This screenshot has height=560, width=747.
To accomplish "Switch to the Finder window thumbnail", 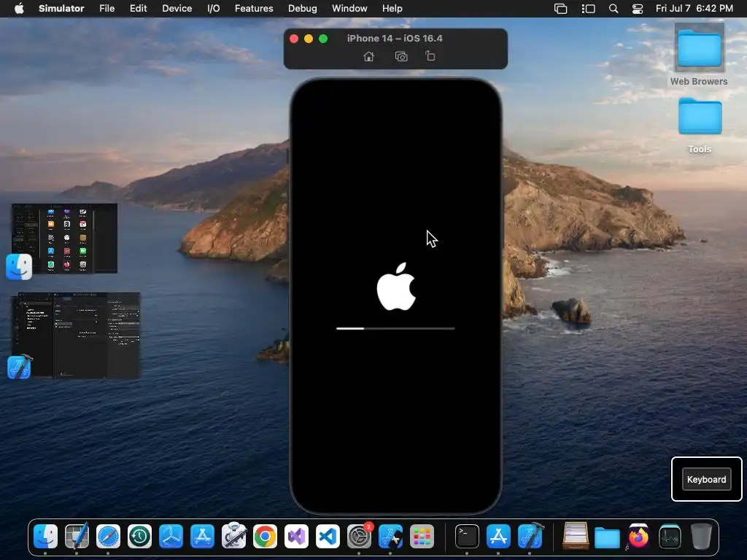I will (64, 238).
